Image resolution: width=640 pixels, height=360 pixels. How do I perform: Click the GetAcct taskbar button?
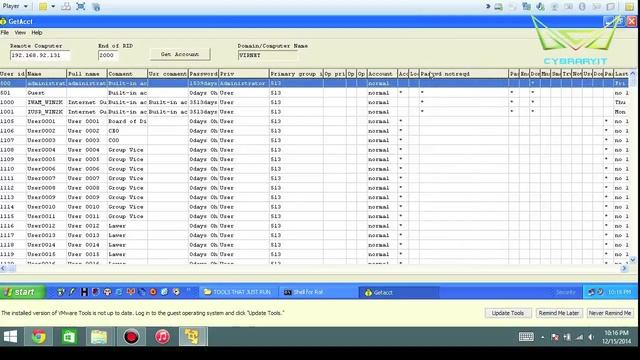pos(399,292)
